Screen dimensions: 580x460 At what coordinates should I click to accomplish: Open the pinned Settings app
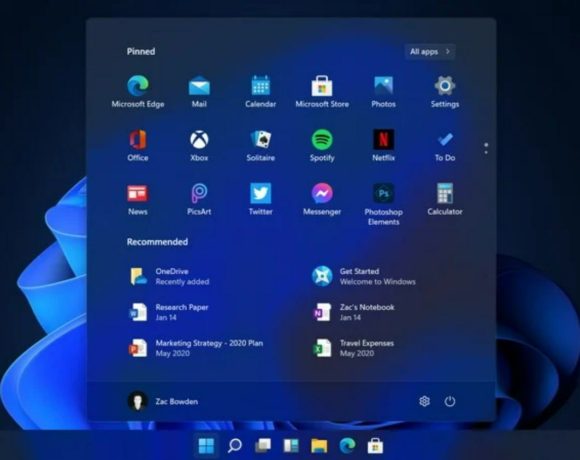pos(445,91)
